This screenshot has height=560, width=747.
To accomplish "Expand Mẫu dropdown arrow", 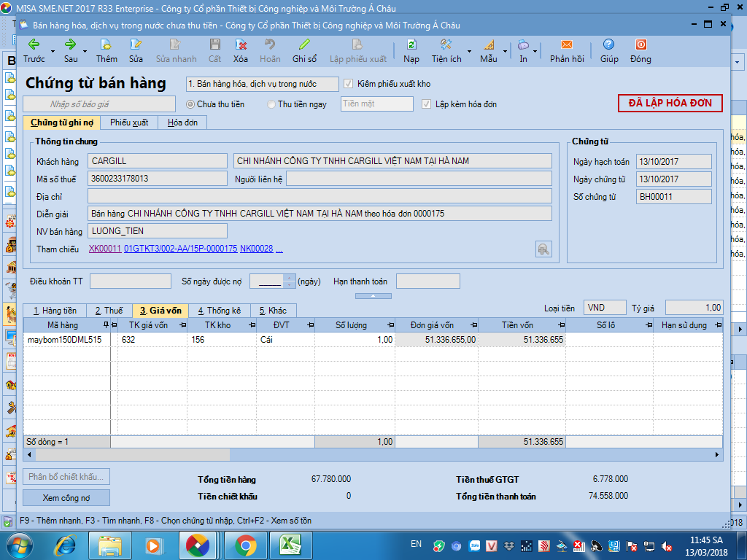I will click(x=505, y=51).
